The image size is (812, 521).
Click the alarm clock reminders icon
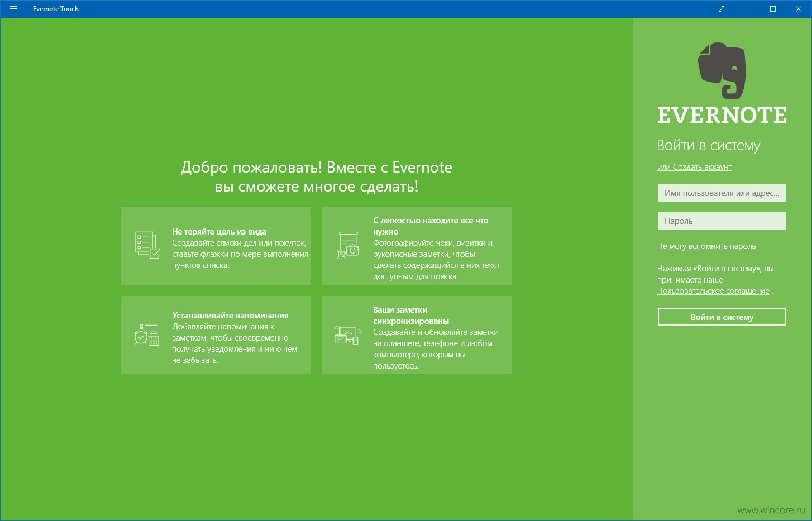[147, 334]
